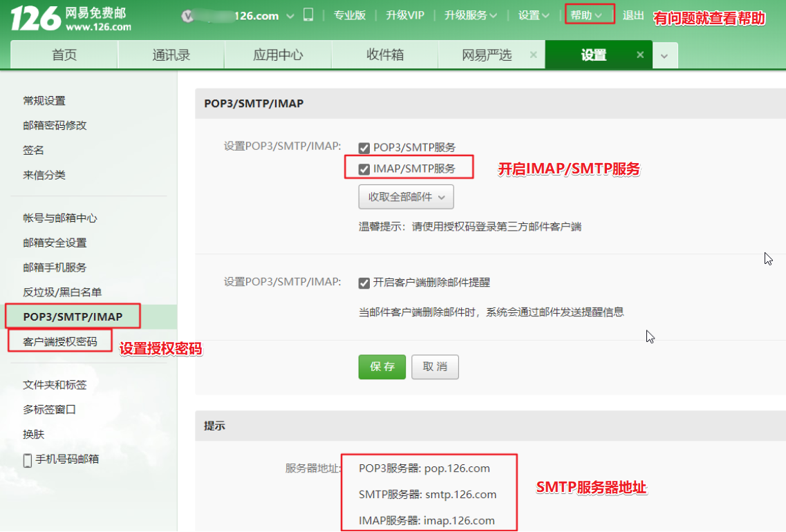Select 多标签窗口 in the sidebar
The height and width of the screenshot is (532, 786).
(49, 409)
